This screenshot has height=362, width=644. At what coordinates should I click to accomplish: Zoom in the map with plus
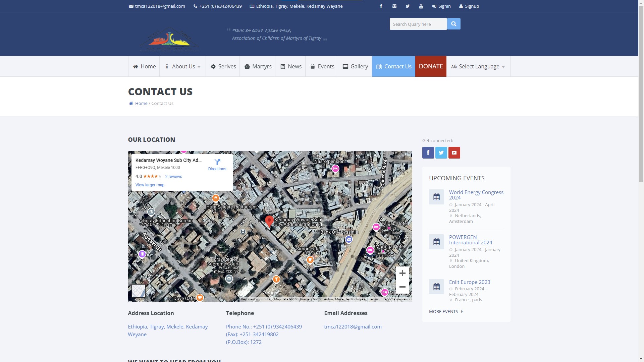pos(402,274)
